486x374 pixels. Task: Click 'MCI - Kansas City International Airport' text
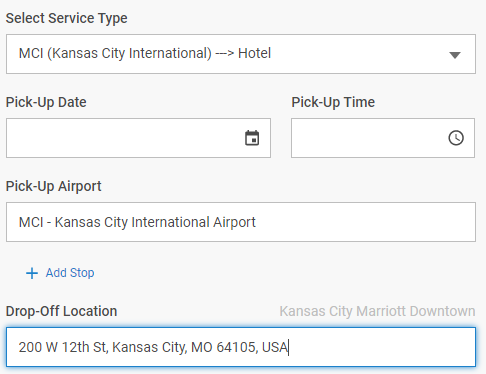(x=137, y=222)
